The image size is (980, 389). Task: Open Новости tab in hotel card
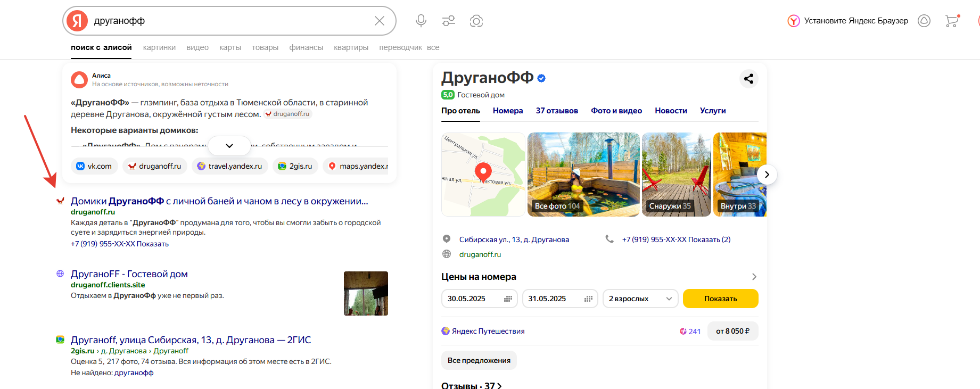click(671, 111)
